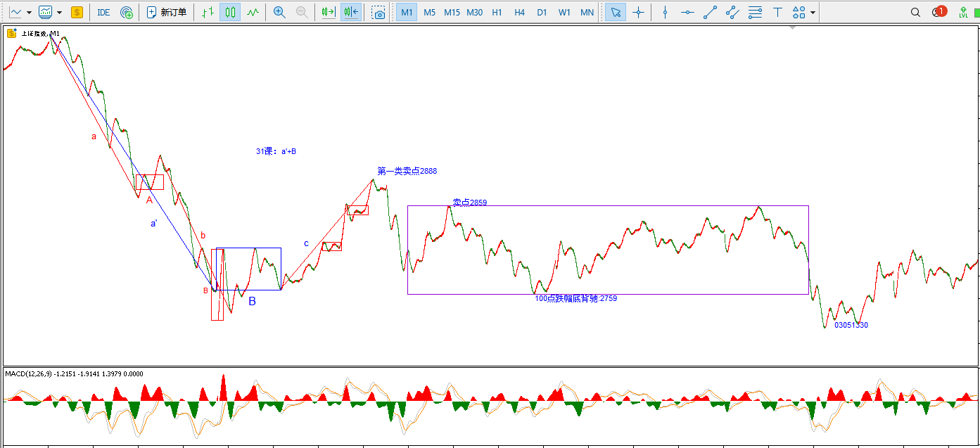Open the IDE MetaEditor button

103,12
